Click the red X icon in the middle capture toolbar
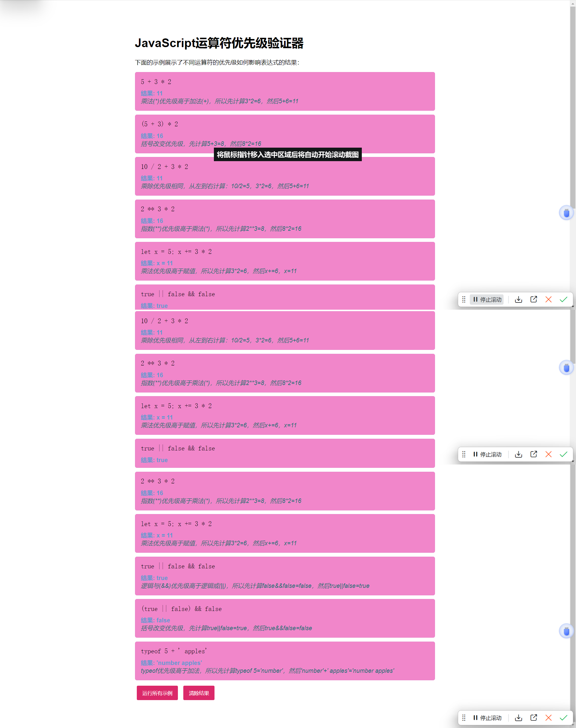Image resolution: width=576 pixels, height=728 pixels. click(x=548, y=454)
